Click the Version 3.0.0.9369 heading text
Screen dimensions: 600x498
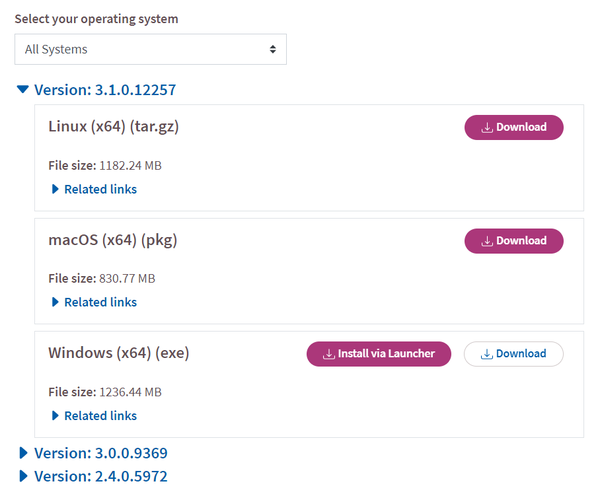(x=101, y=453)
